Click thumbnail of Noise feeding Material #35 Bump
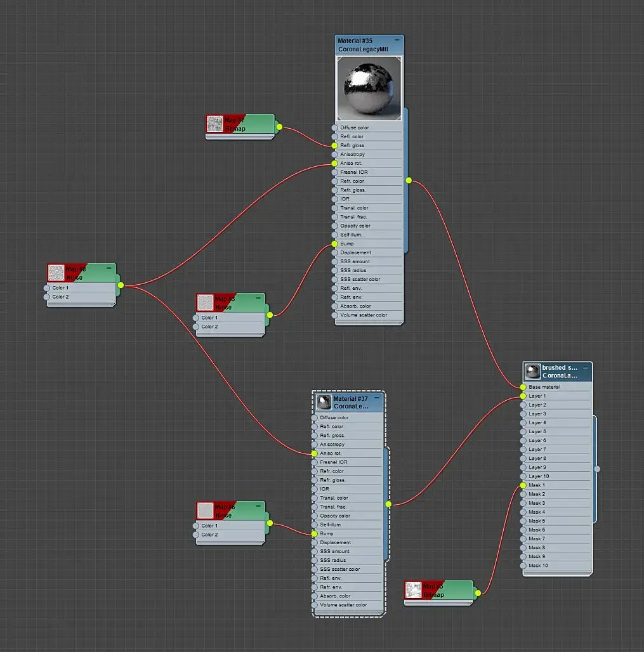The image size is (644, 652). point(205,303)
